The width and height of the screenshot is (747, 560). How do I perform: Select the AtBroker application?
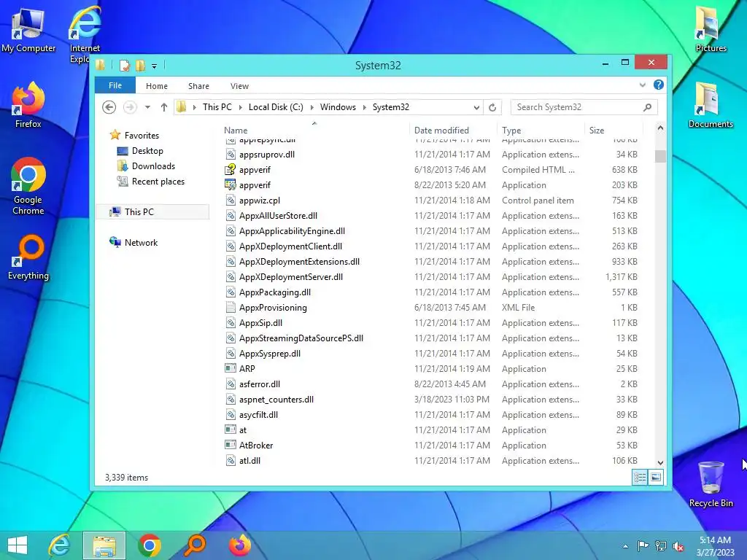point(431,446)
